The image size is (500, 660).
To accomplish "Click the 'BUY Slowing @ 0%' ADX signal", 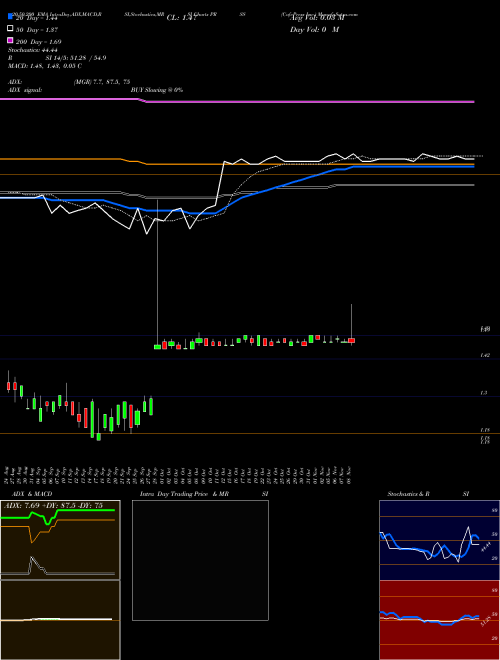I will tap(157, 90).
